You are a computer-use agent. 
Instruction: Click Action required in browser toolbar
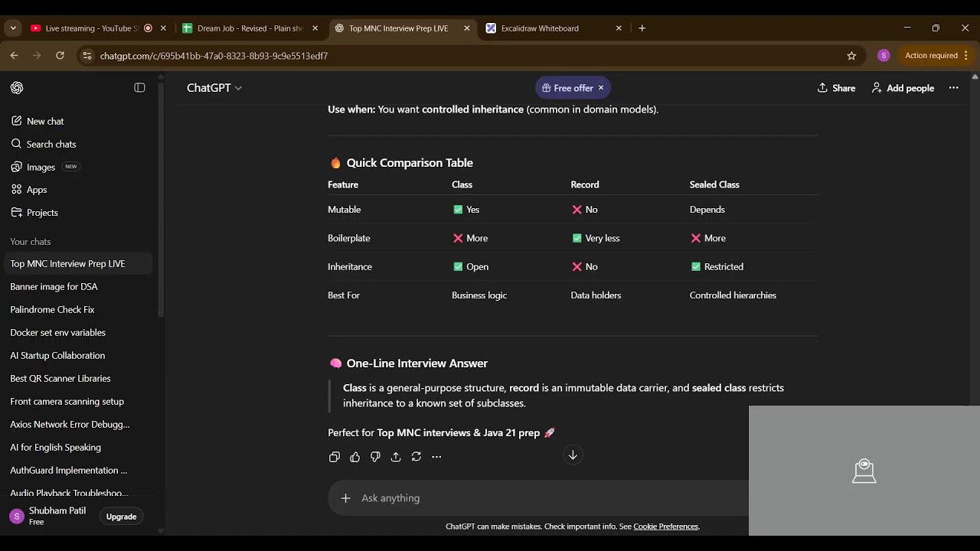pos(931,56)
